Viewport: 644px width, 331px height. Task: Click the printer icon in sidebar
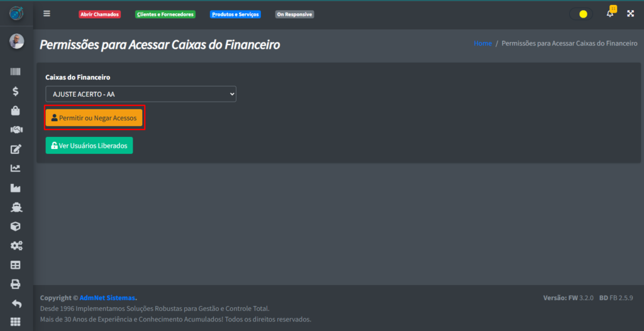16,284
